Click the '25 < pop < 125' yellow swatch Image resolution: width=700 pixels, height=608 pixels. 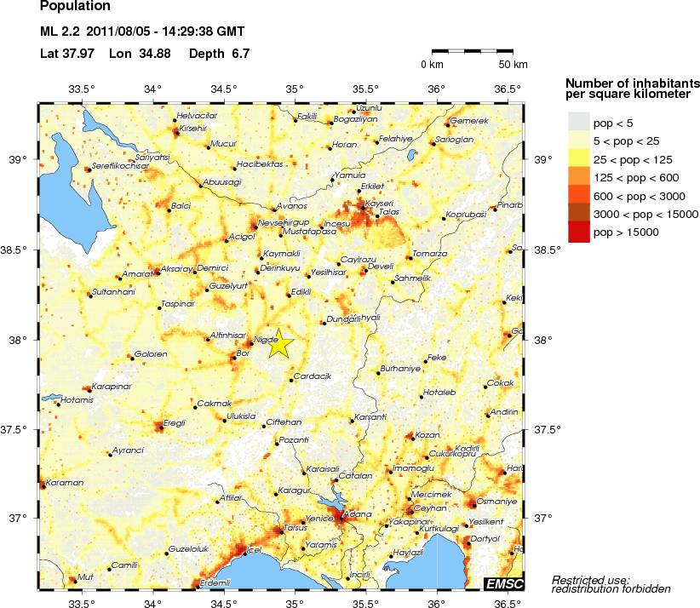pyautogui.click(x=577, y=158)
